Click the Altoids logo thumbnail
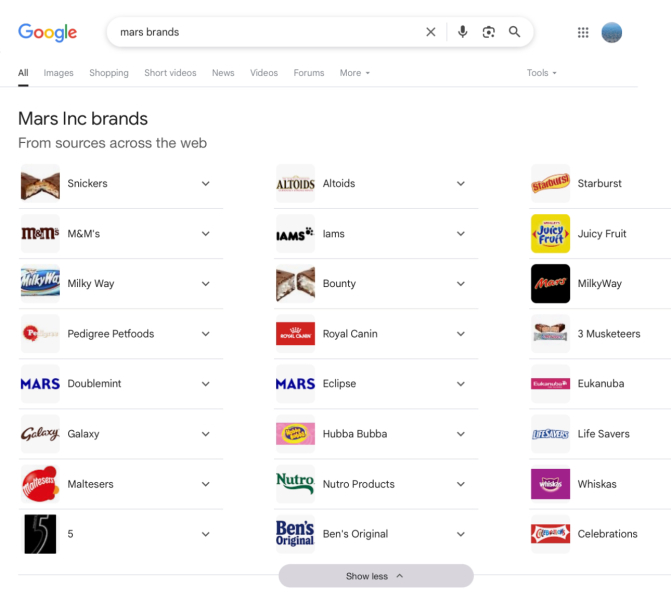The image size is (671, 600). click(x=295, y=184)
